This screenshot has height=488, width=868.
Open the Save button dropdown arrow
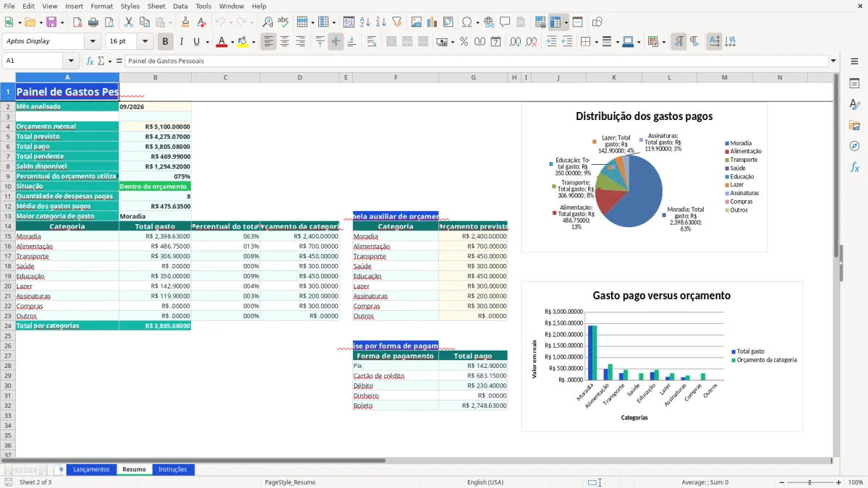point(61,22)
